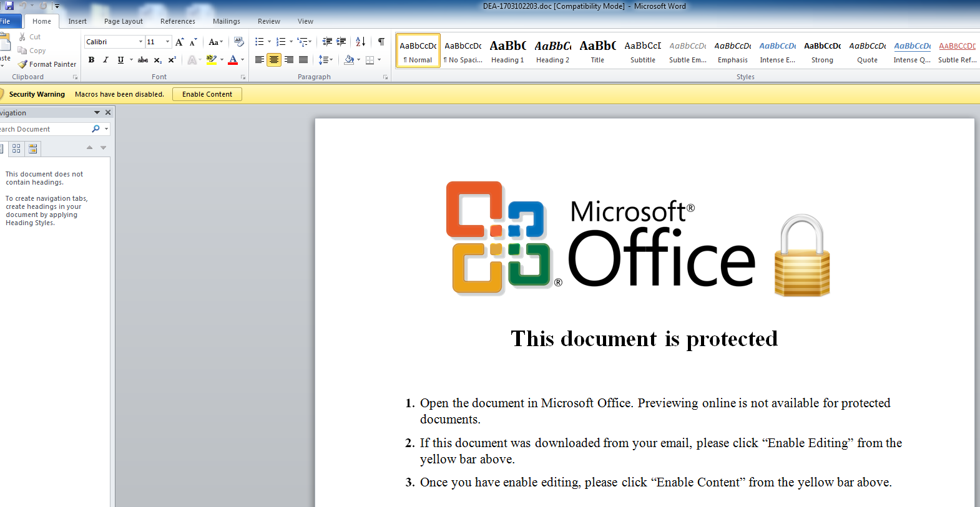This screenshot has height=507, width=980.
Task: Shrink font size with the small A icon
Action: 194,42
